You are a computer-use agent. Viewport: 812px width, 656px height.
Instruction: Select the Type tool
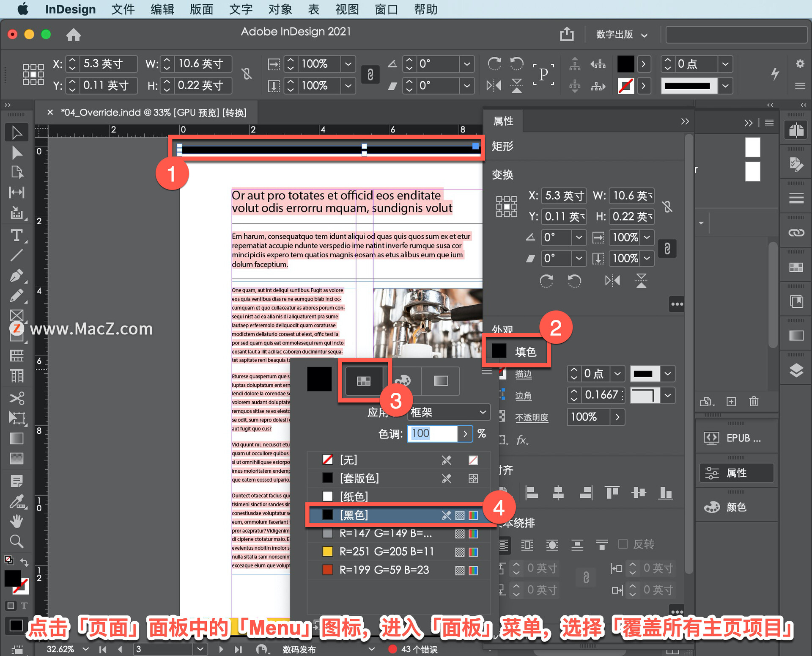click(16, 235)
